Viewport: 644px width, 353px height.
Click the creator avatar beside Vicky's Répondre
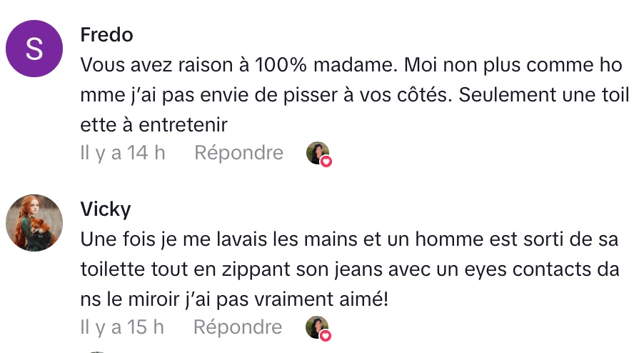[316, 327]
